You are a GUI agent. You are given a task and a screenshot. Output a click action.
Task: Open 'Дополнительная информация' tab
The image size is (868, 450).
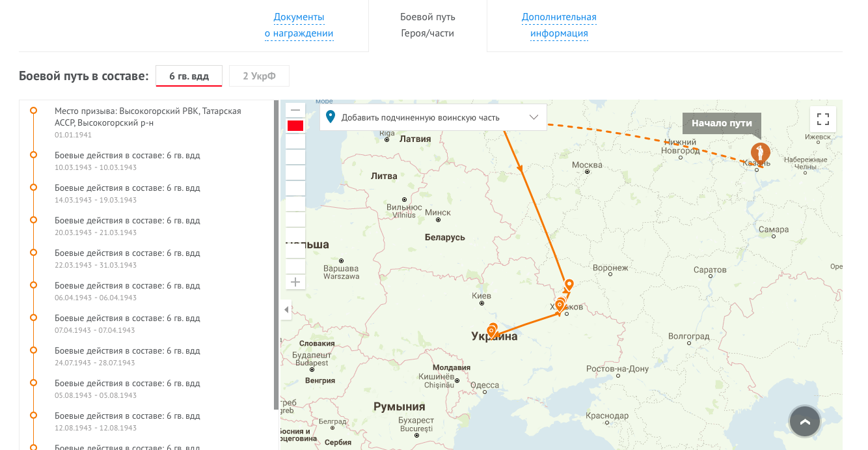558,25
